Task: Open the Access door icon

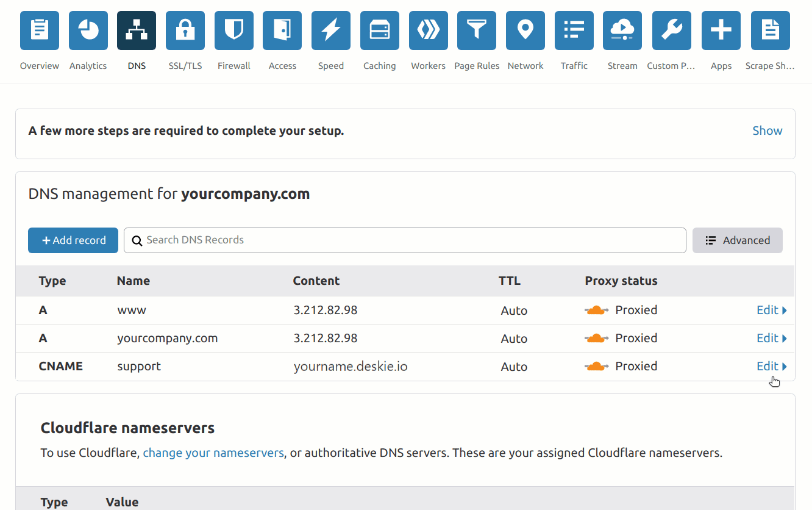Action: tap(282, 31)
